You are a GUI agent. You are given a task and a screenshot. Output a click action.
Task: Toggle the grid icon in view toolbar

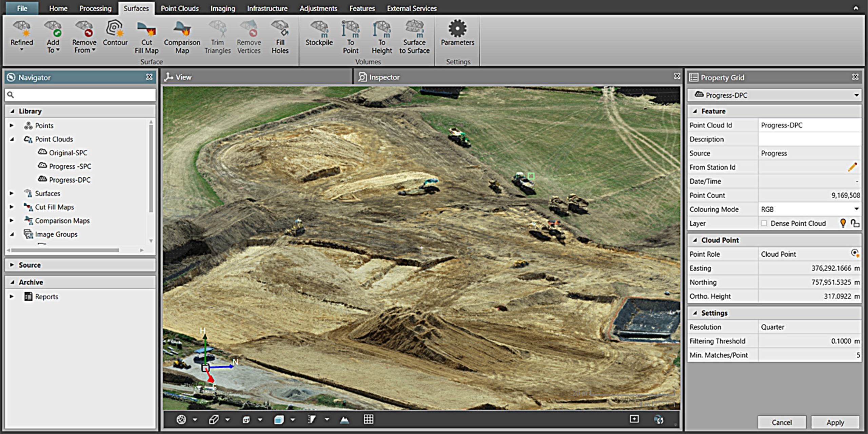pyautogui.click(x=369, y=419)
